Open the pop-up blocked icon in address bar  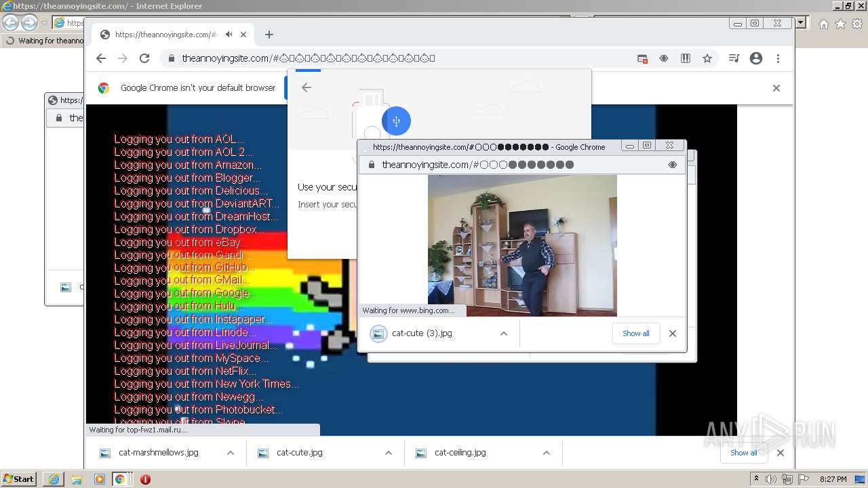click(642, 58)
